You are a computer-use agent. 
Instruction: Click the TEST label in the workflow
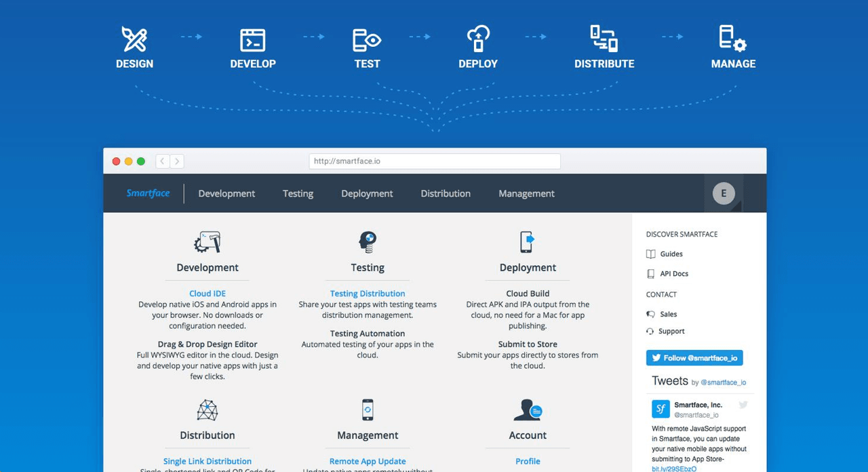point(367,64)
